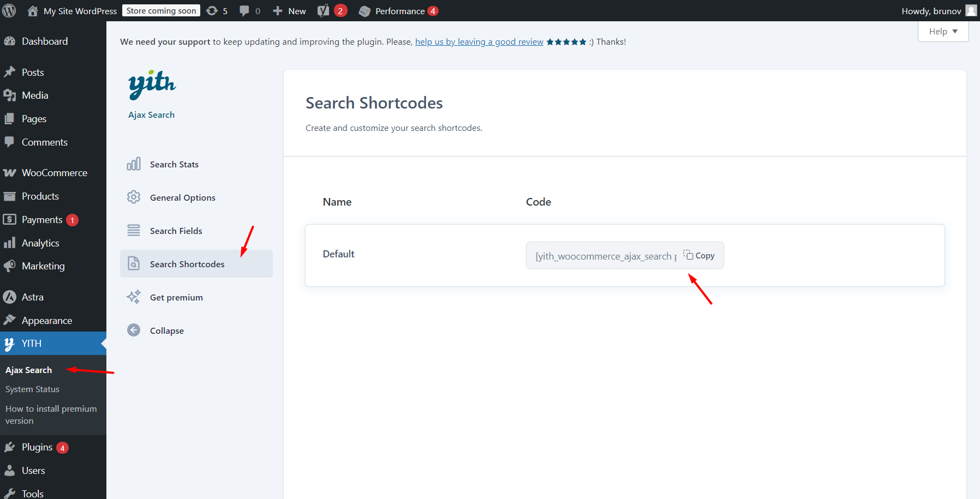Click the Analytics bar chart icon
This screenshot has width=980, height=499.
pyautogui.click(x=9, y=243)
